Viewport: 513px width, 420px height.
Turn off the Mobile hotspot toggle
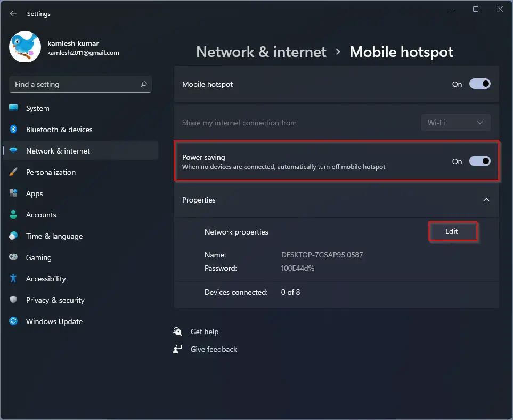[479, 84]
